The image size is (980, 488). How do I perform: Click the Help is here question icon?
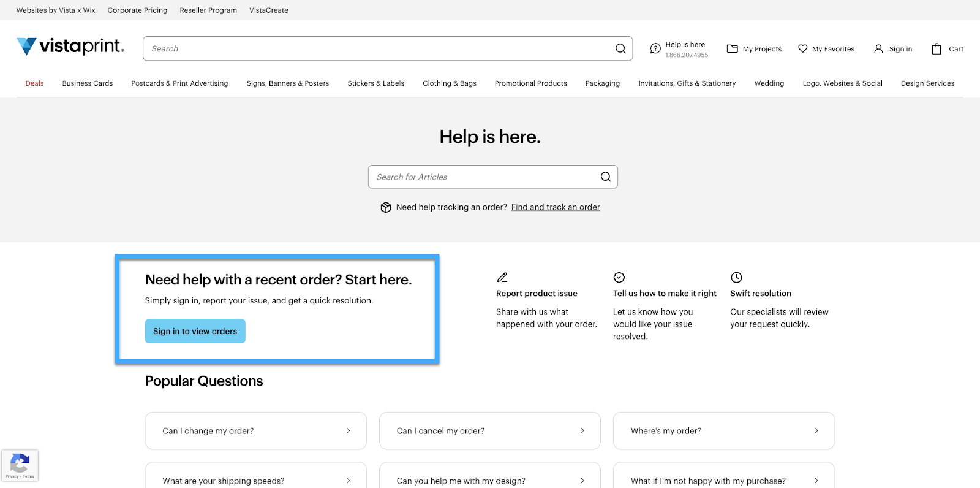[655, 48]
